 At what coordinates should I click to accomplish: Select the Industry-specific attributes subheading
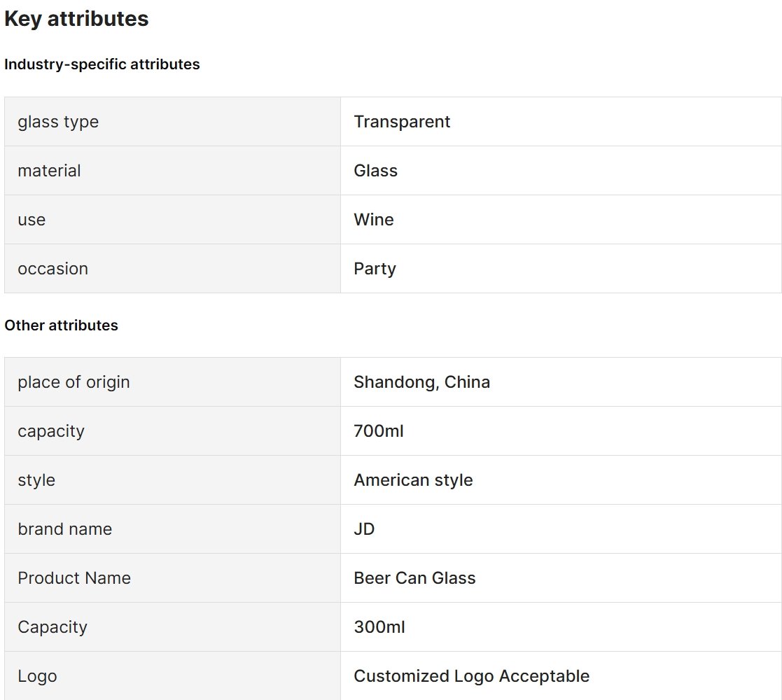[x=102, y=64]
